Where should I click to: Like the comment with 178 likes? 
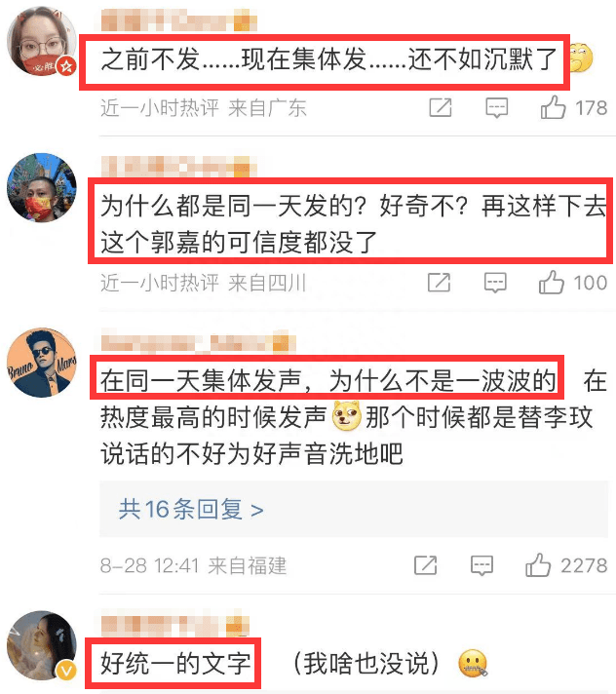point(553,107)
